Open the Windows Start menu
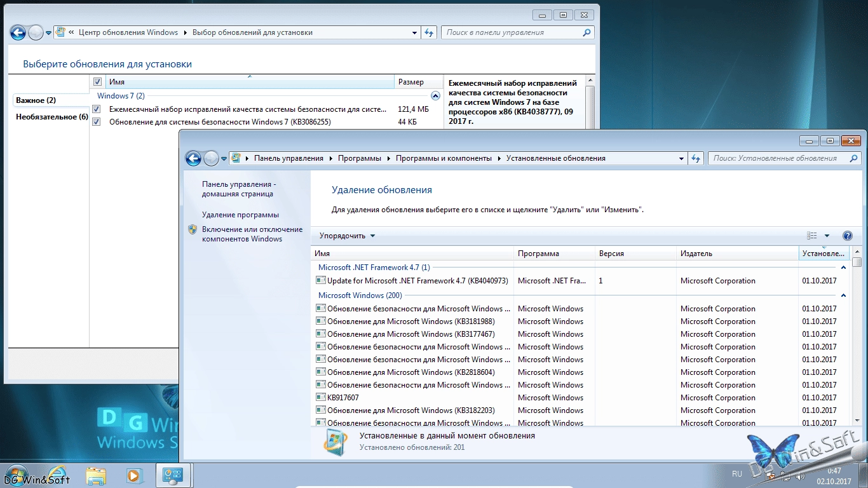The height and width of the screenshot is (488, 868). 16,475
